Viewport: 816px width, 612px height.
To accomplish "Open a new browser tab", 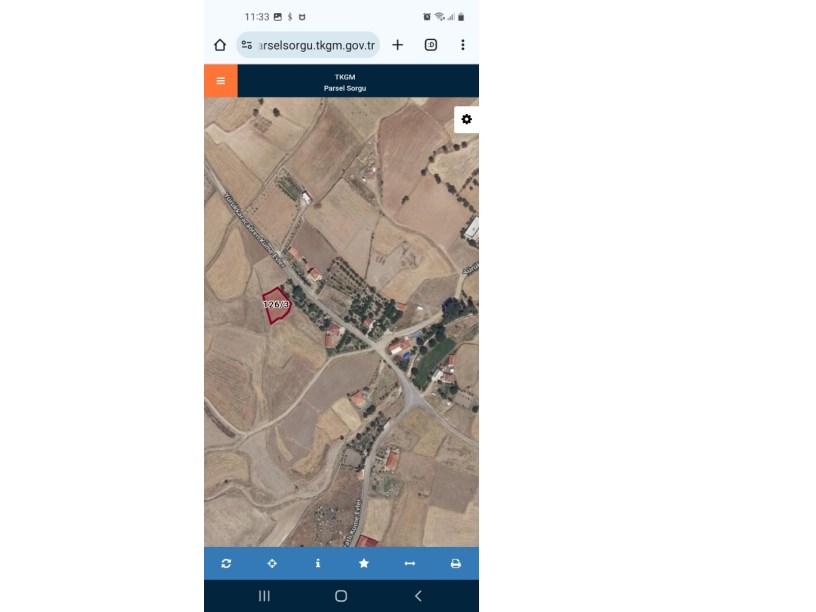I will [398, 45].
